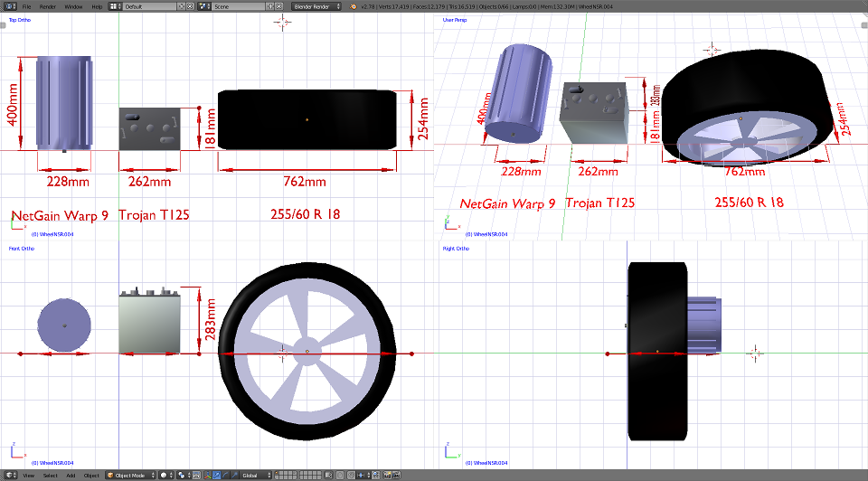Screen dimensions: 868x481
Task: Open the Render menu
Action: pyautogui.click(x=47, y=6)
